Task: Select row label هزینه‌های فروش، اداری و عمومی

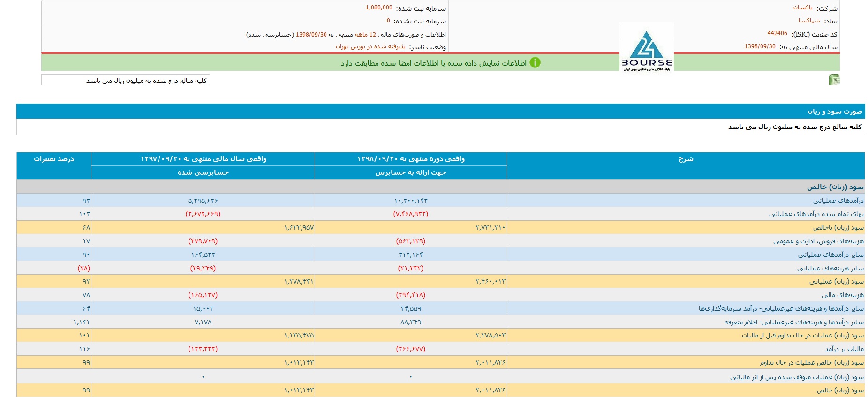Action: click(818, 241)
